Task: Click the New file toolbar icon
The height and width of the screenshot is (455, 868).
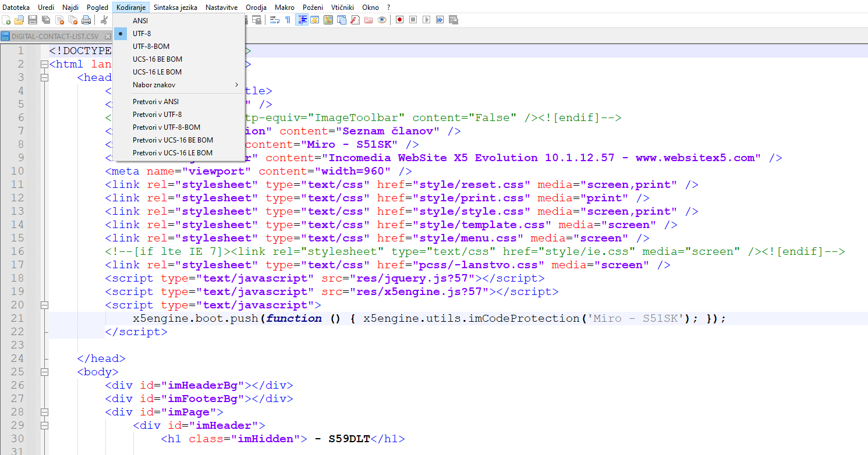Action: 6,20
